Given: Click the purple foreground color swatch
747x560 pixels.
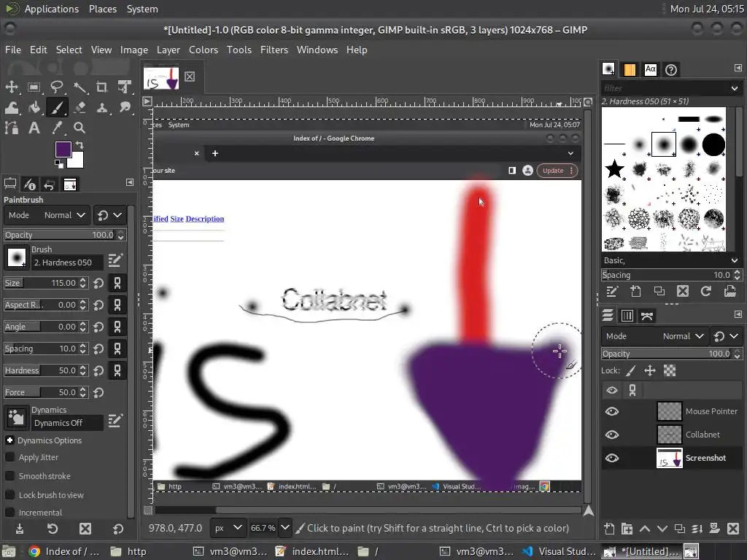Looking at the screenshot, I should [x=63, y=149].
